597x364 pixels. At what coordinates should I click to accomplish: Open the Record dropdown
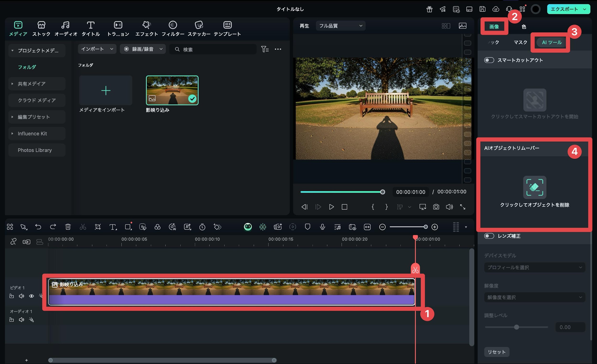[143, 49]
